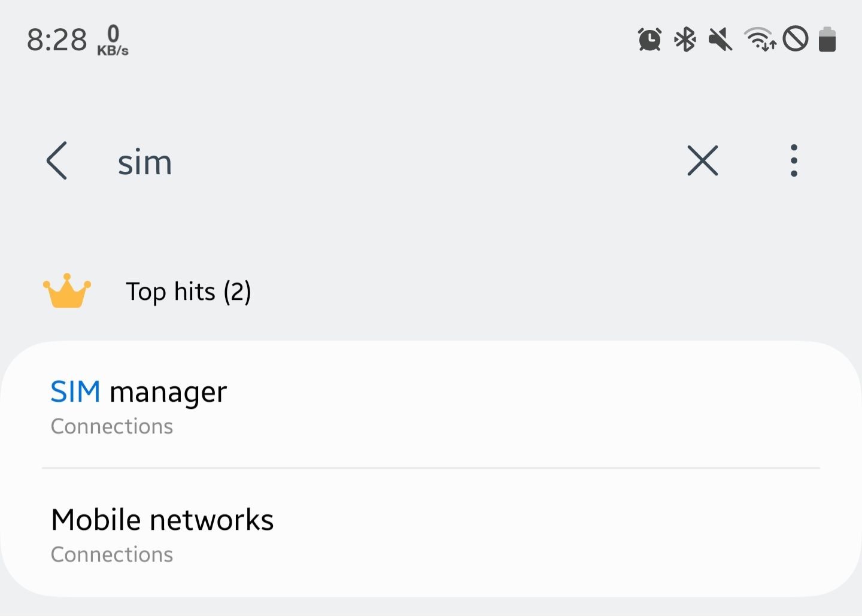Tap the battery indicator

828,40
